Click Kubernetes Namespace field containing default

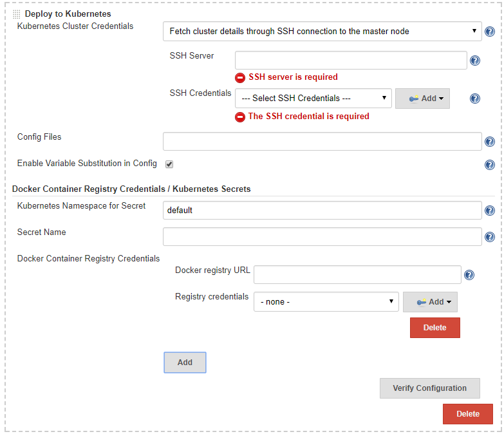(x=322, y=211)
